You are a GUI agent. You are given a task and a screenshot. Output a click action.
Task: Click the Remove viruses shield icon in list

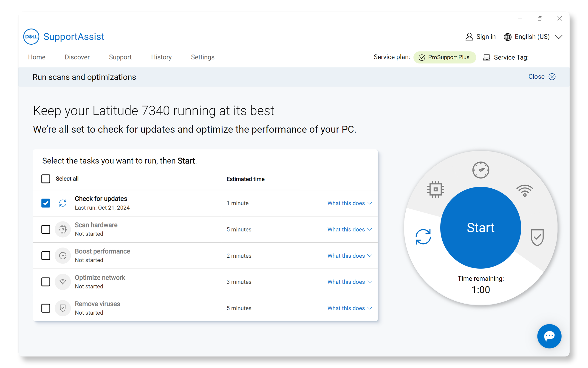pos(63,308)
